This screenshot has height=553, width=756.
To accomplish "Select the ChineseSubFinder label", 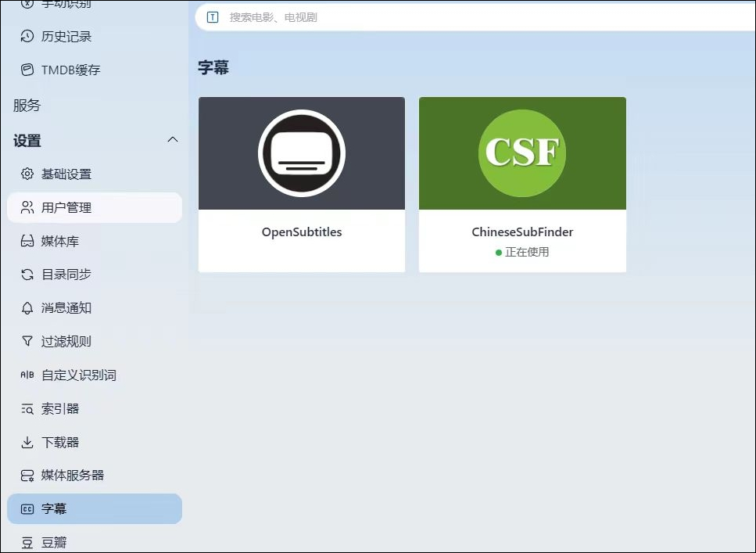I will click(x=522, y=232).
